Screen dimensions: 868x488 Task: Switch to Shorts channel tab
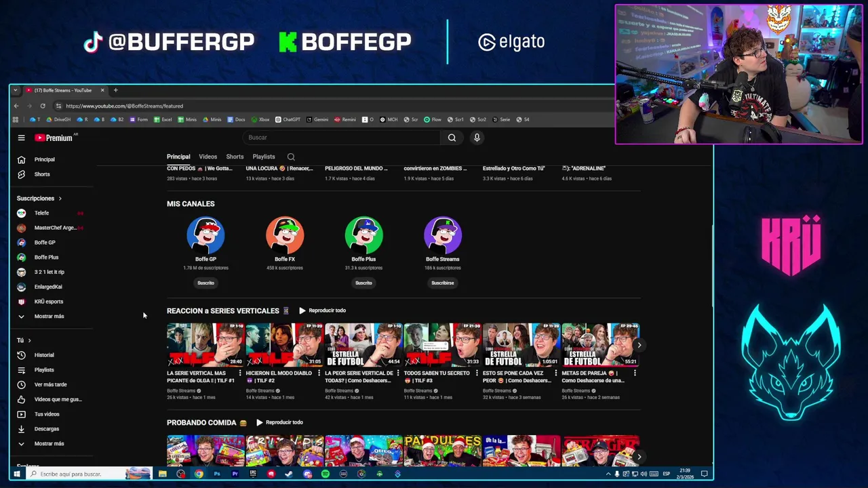tap(235, 157)
